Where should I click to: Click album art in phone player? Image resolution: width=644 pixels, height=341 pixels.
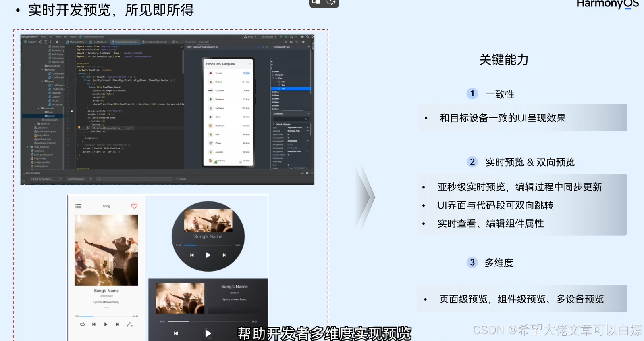(x=106, y=250)
